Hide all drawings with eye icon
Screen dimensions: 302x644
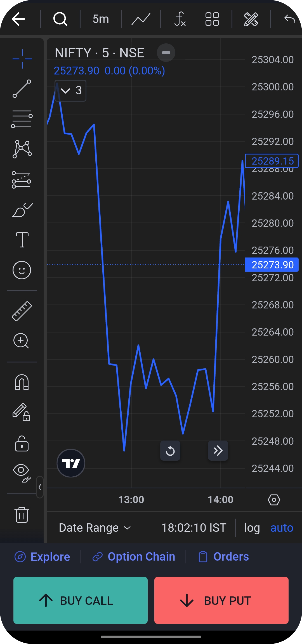pos(22,473)
